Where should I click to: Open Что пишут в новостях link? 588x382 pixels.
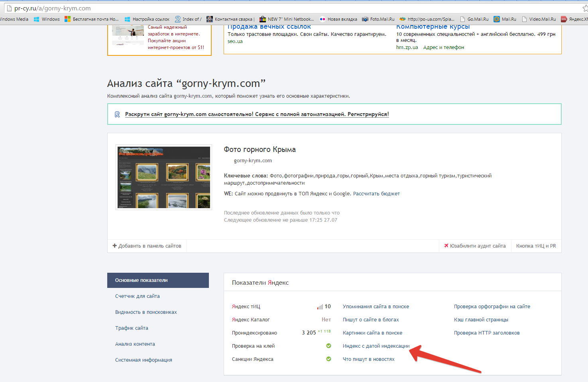pyautogui.click(x=369, y=359)
